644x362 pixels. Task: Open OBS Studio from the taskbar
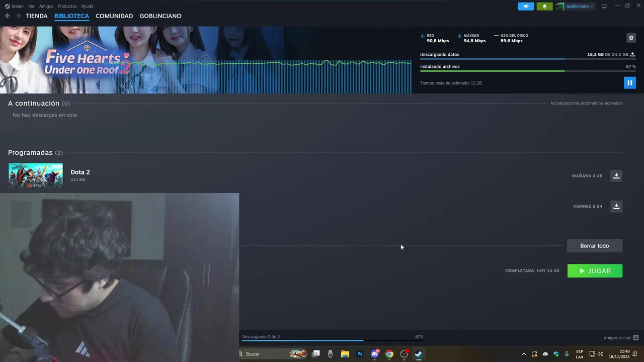pos(404,354)
